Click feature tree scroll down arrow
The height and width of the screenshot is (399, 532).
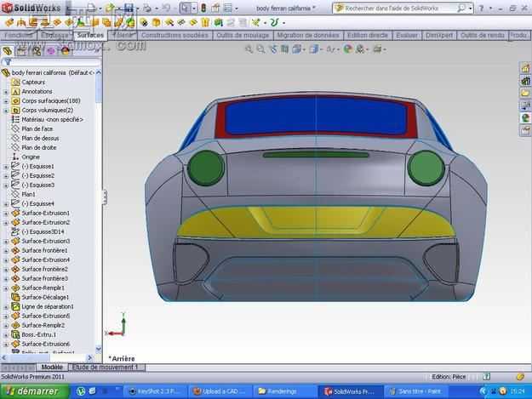click(99, 349)
